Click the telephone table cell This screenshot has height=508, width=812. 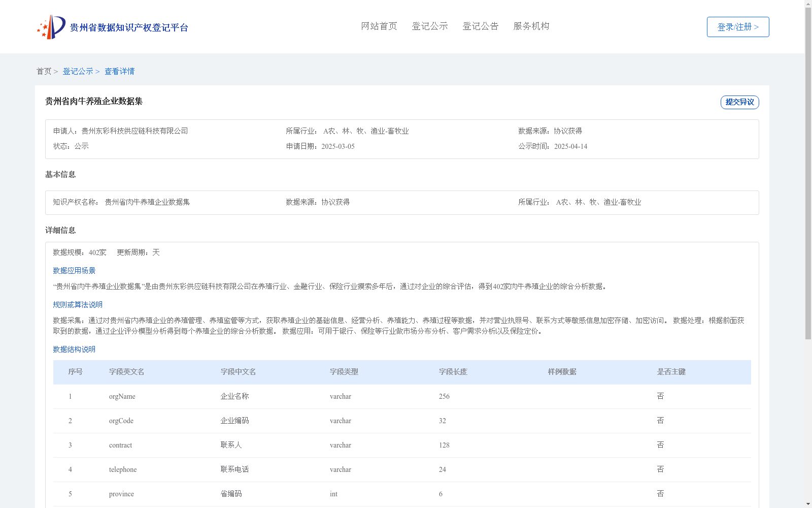[x=123, y=469]
